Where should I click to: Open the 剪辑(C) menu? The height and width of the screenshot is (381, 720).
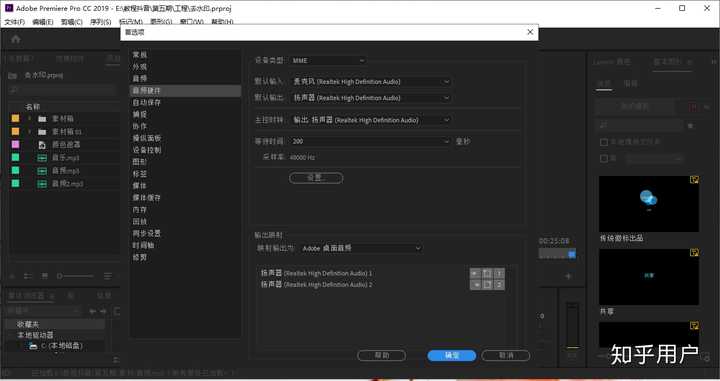click(x=72, y=22)
